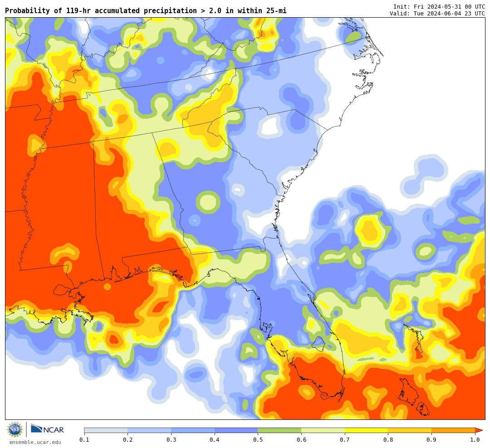Viewport: 490px width, 448px height.
Task: Click the Valid: Tue 2024-06-04 23 UTC text
Action: tap(437, 14)
